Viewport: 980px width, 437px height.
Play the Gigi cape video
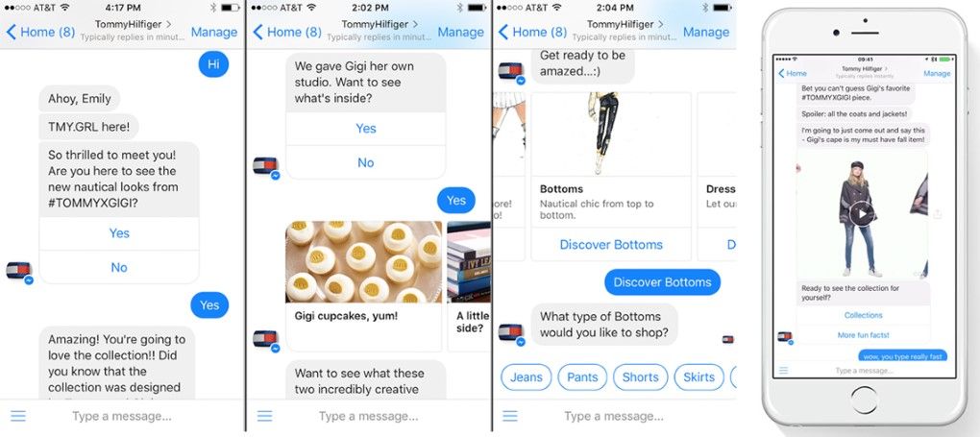point(862,214)
